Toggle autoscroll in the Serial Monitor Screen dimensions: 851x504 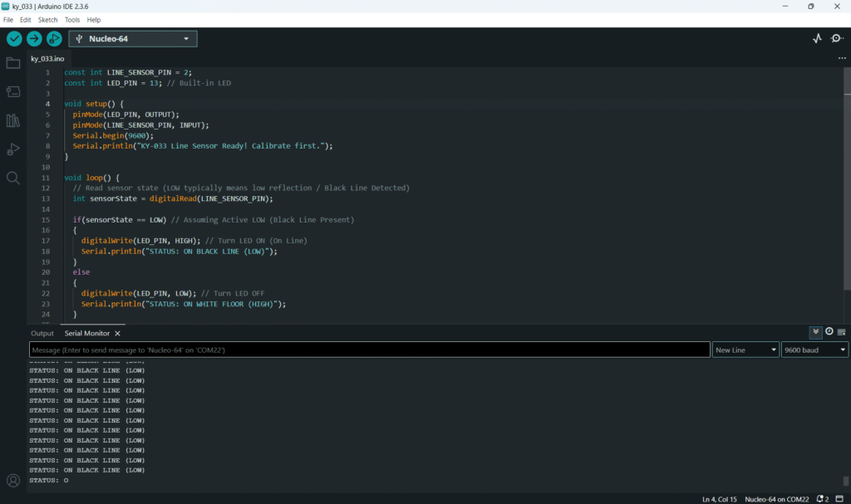pos(816,332)
